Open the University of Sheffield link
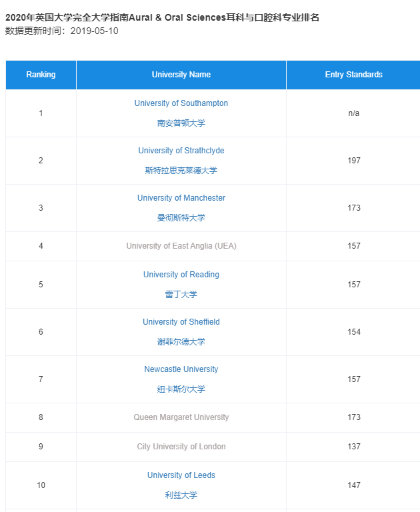Viewport: 420px width, 512px height. point(181,322)
